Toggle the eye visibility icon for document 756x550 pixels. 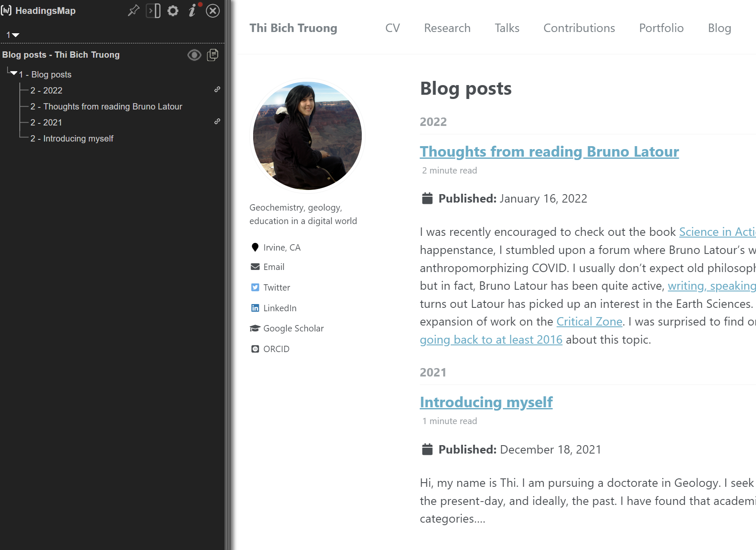click(x=194, y=55)
